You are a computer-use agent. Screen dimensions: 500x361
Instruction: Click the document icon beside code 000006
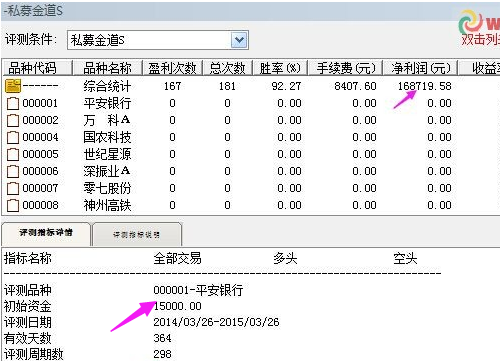[13, 171]
